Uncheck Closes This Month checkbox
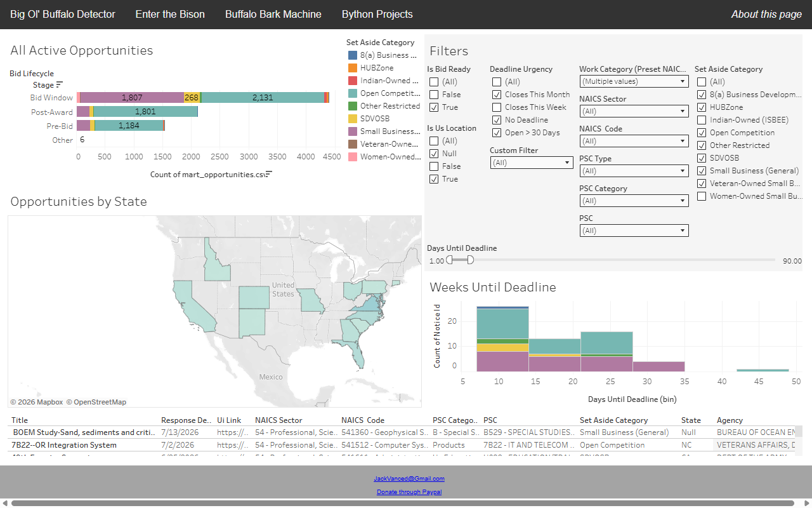This screenshot has width=812, height=508. [x=497, y=95]
